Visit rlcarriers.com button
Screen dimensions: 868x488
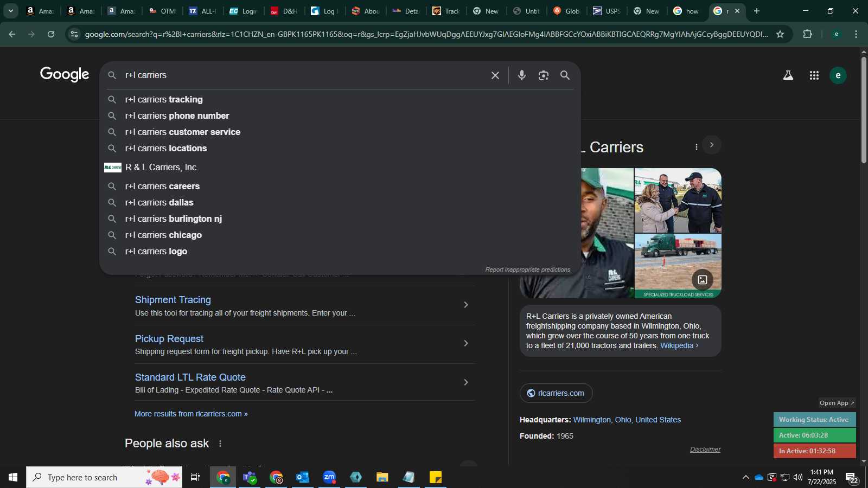point(556,393)
